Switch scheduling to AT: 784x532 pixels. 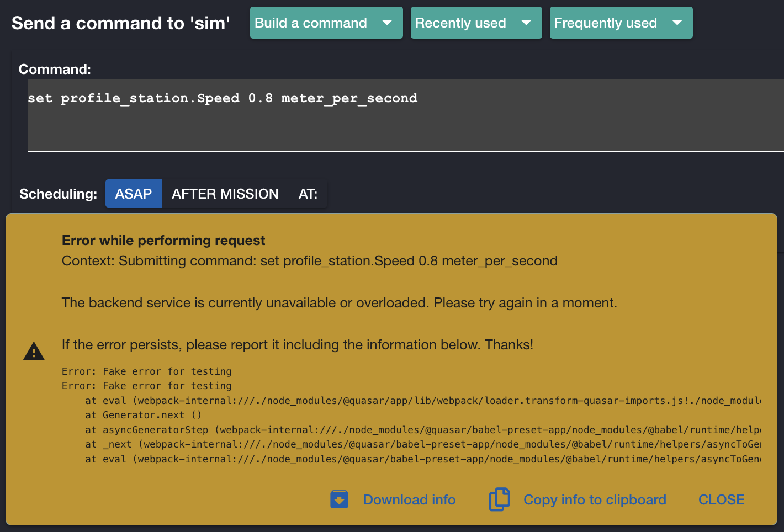click(x=308, y=194)
